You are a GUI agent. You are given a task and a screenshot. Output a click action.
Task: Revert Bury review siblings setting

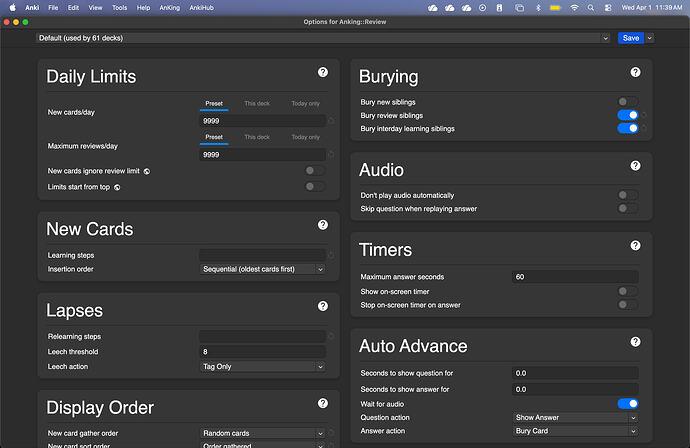[x=644, y=115]
